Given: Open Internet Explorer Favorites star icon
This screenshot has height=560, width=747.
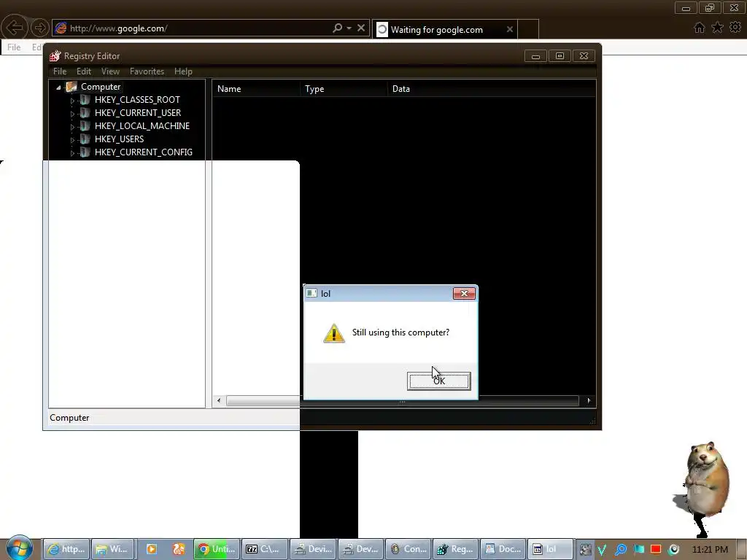Looking at the screenshot, I should 718,28.
